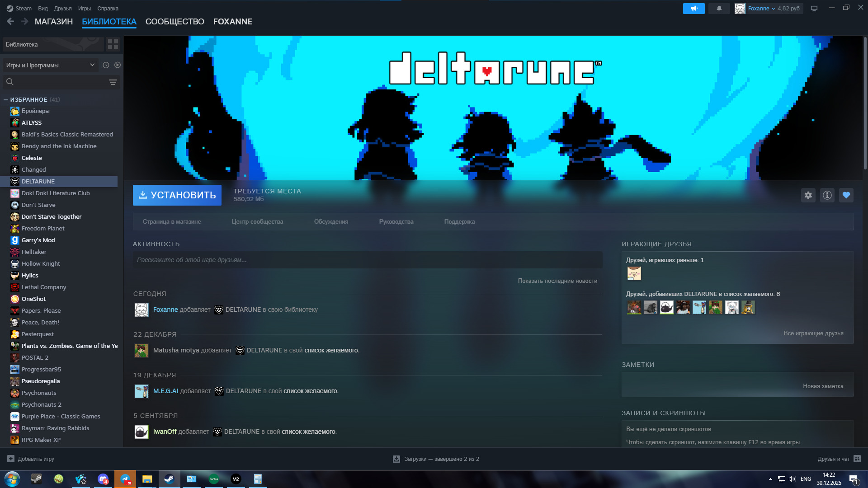Click the Big Picture mode monitor icon
Viewport: 868px width, 488px height.
point(814,9)
